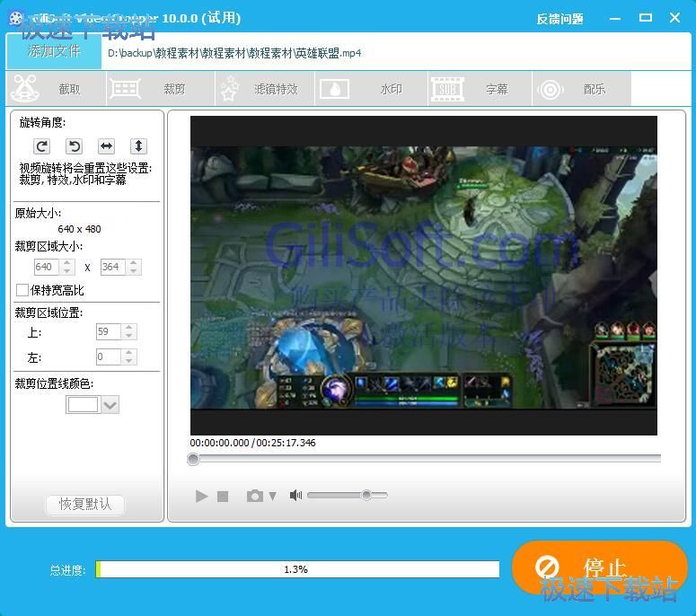
Task: Decrease crop height with down arrow
Action: pyautogui.click(x=133, y=270)
